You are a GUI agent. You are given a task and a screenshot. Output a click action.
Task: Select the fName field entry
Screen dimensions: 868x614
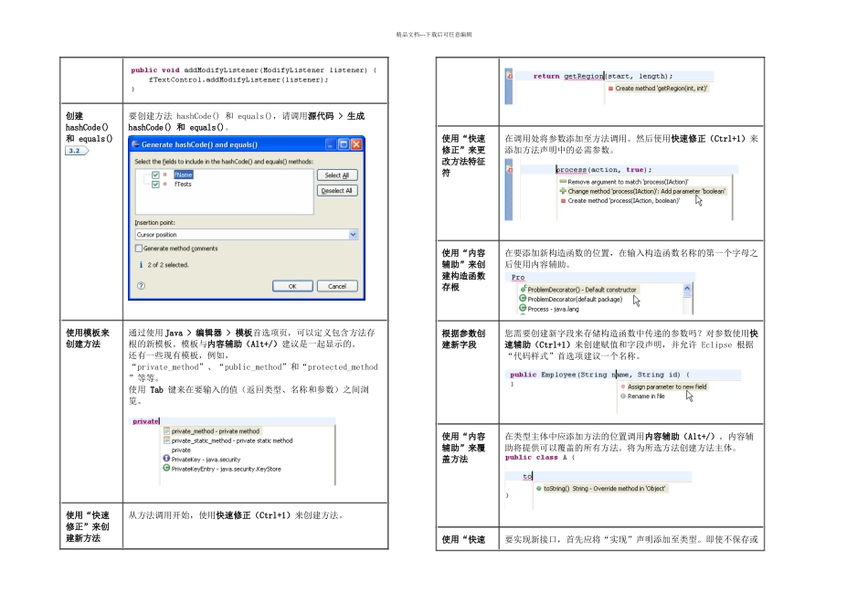coord(184,175)
